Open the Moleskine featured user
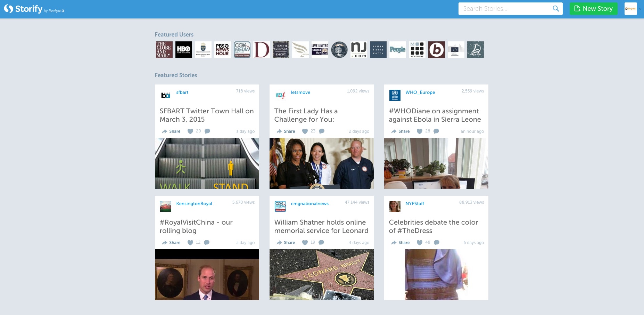This screenshot has height=315, width=644. [x=417, y=50]
